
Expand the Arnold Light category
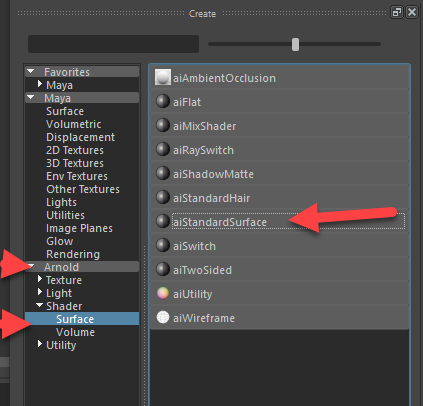(x=40, y=292)
